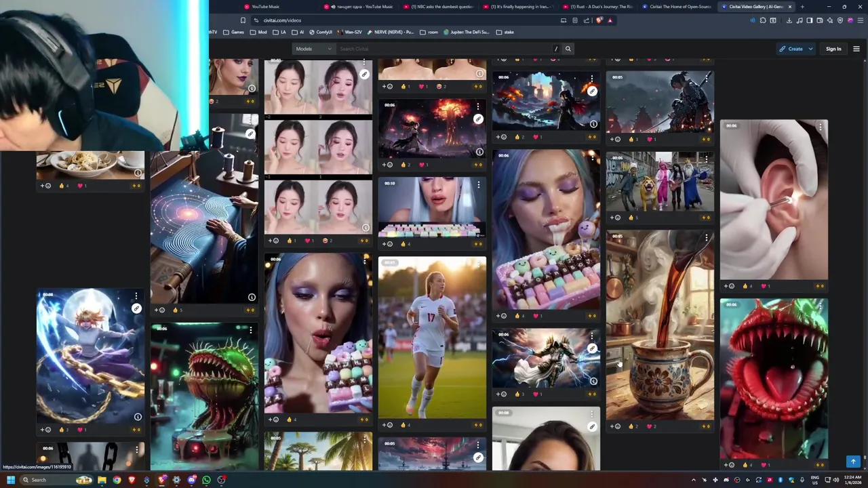
Task: Toggle thumbs up on the weaving loom card
Action: pyautogui.click(x=178, y=310)
